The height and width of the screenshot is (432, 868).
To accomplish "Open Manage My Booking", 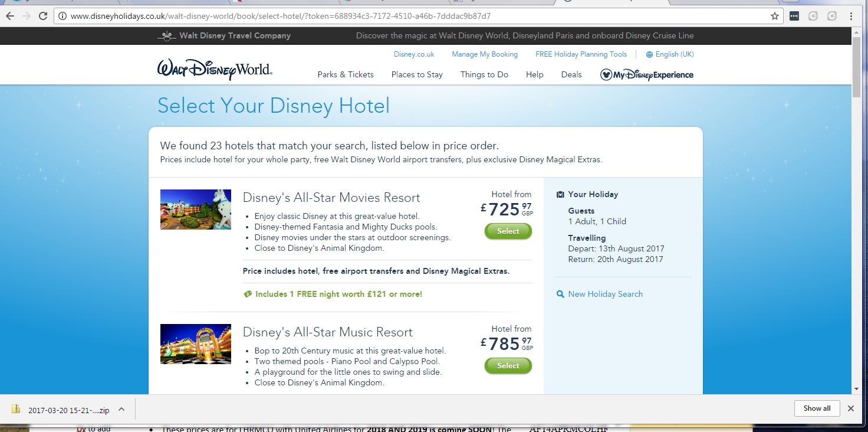I will click(x=485, y=54).
